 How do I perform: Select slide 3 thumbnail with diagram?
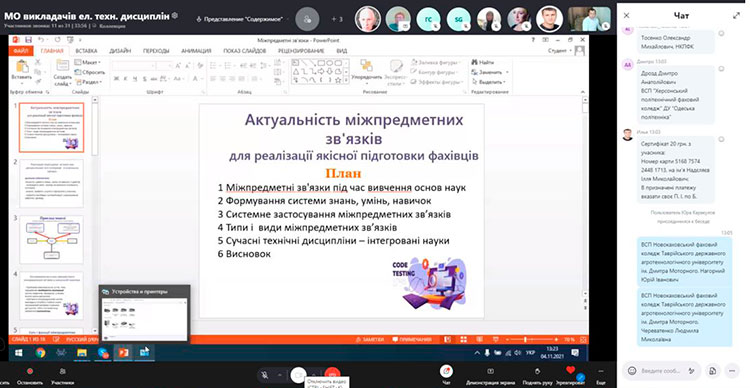click(51, 240)
